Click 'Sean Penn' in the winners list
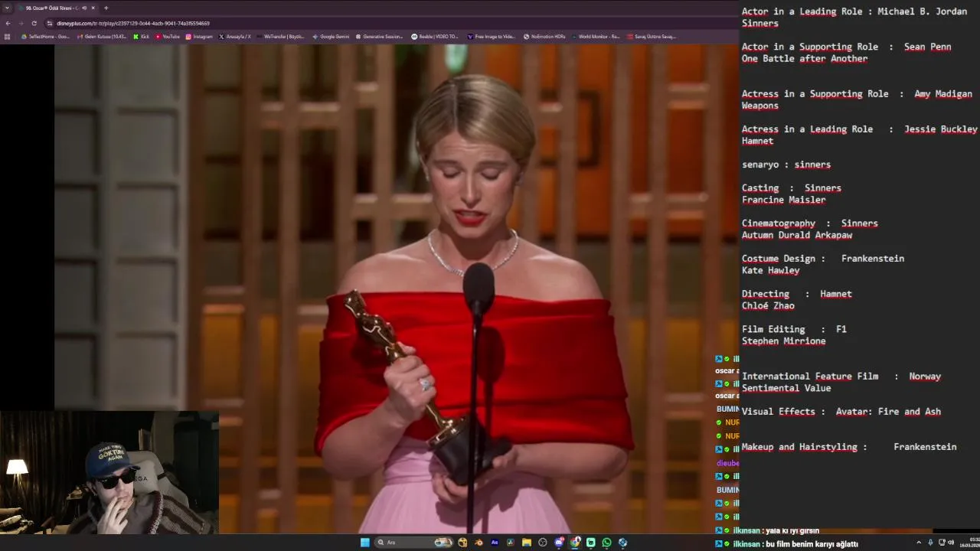Image resolution: width=980 pixels, height=551 pixels. tap(927, 47)
